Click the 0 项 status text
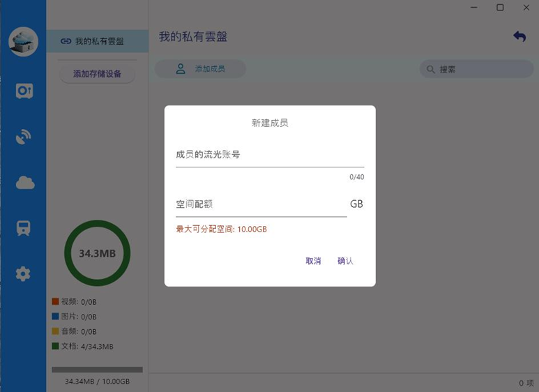This screenshot has height=392, width=539. coord(526,383)
